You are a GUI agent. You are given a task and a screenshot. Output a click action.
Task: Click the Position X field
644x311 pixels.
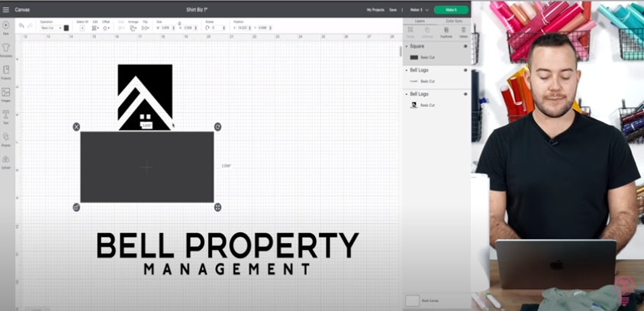pyautogui.click(x=245, y=28)
